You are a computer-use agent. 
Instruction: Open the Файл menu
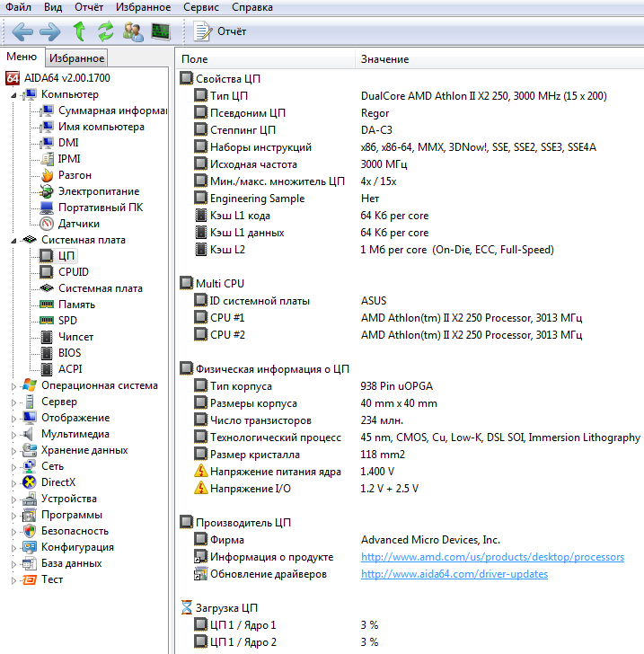[18, 7]
